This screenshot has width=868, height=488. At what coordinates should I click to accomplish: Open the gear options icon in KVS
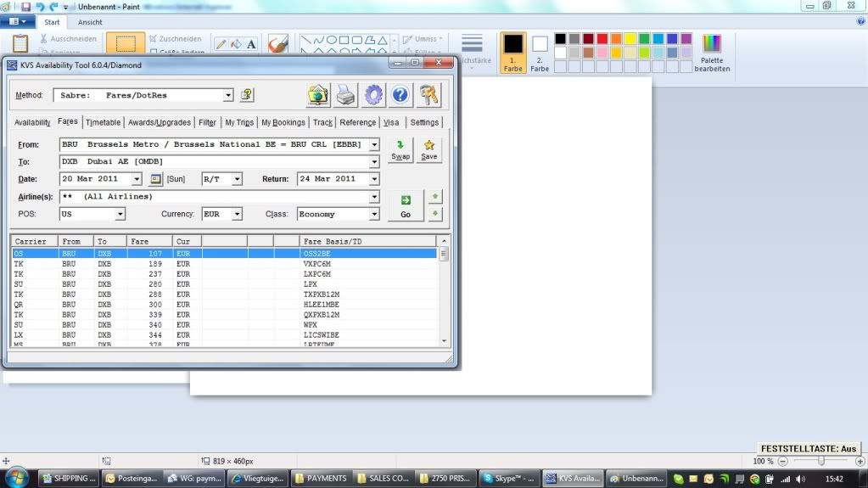[373, 95]
